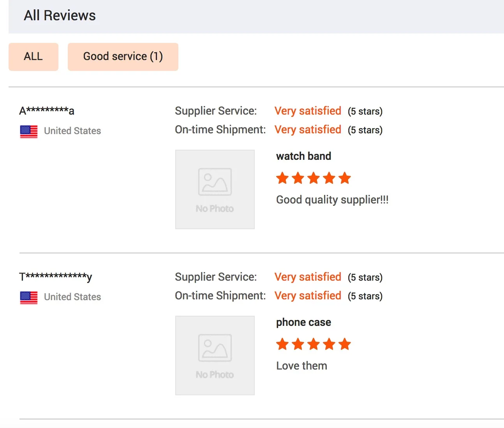Screen dimensions: 504x428
Task: Click US flag beside first reviewer
Action: 29,132
